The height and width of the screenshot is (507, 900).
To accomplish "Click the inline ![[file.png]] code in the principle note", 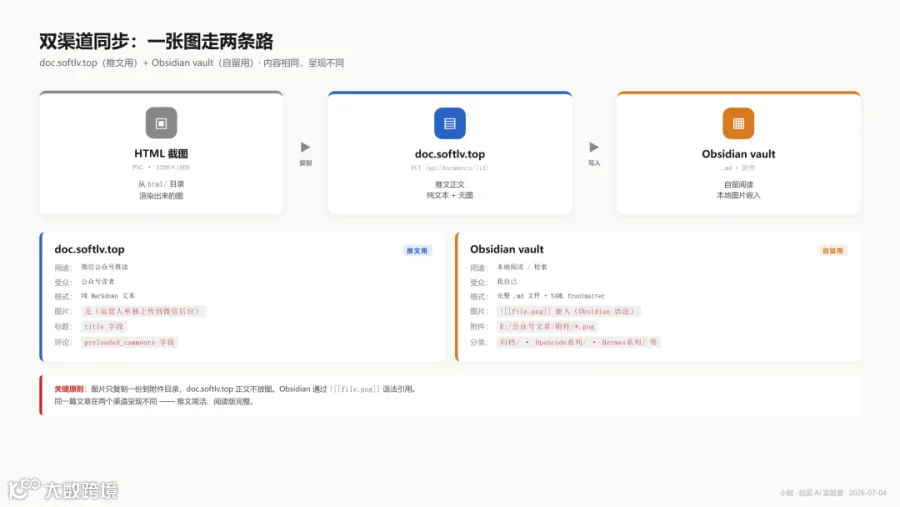I will pyautogui.click(x=355, y=389).
